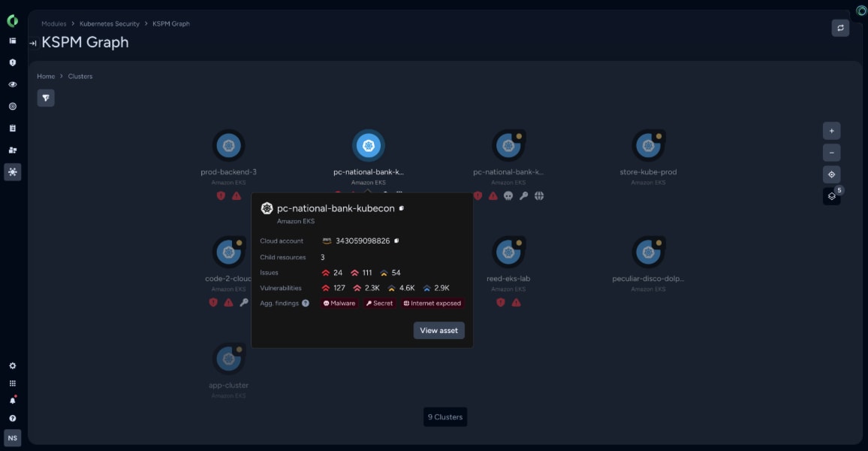Open the target icon module in sidebar

[12, 107]
